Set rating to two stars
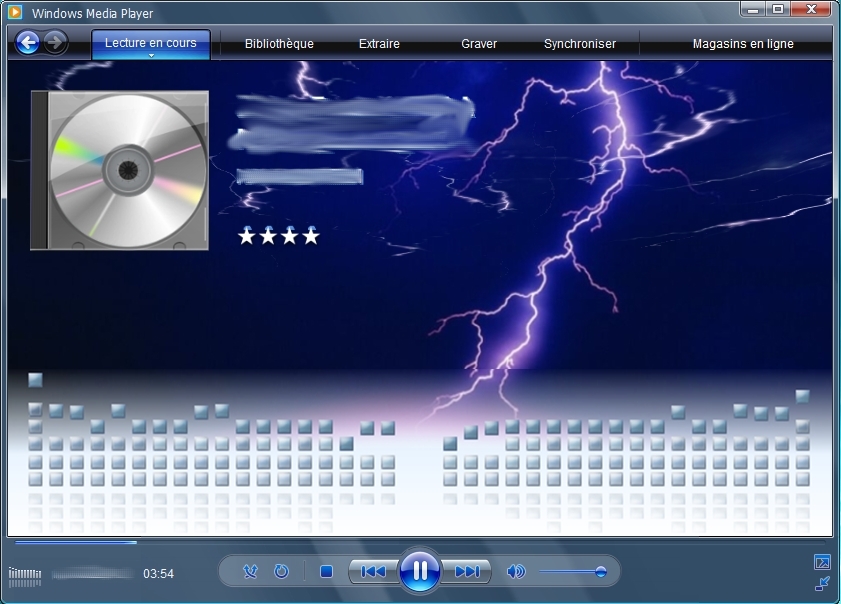The height and width of the screenshot is (604, 841). coord(268,235)
